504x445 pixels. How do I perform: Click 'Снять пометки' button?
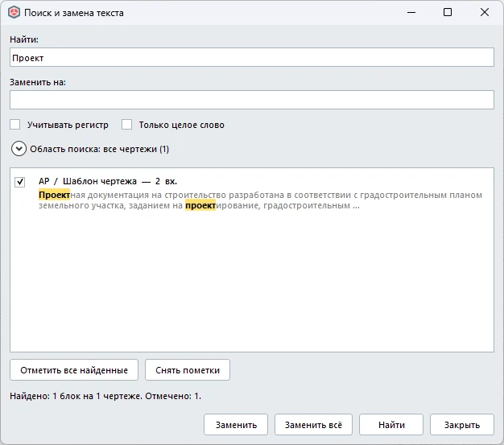click(188, 370)
